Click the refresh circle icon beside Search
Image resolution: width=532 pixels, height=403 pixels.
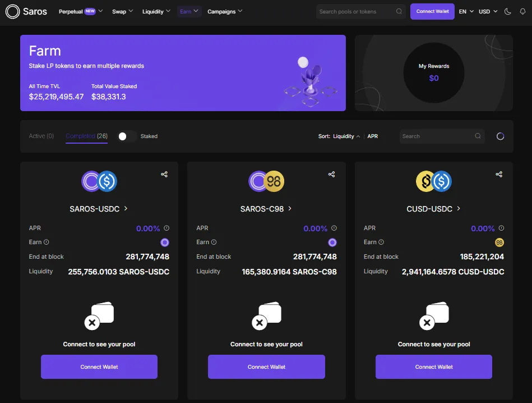500,136
